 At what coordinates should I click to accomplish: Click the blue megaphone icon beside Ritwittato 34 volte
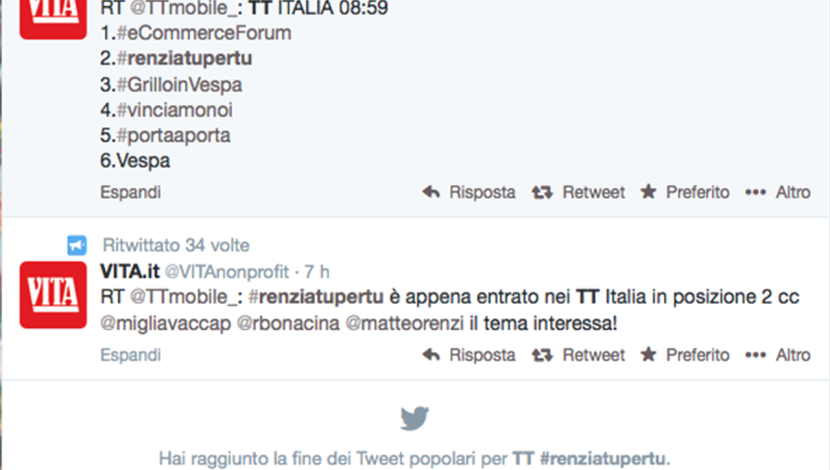pyautogui.click(x=77, y=245)
